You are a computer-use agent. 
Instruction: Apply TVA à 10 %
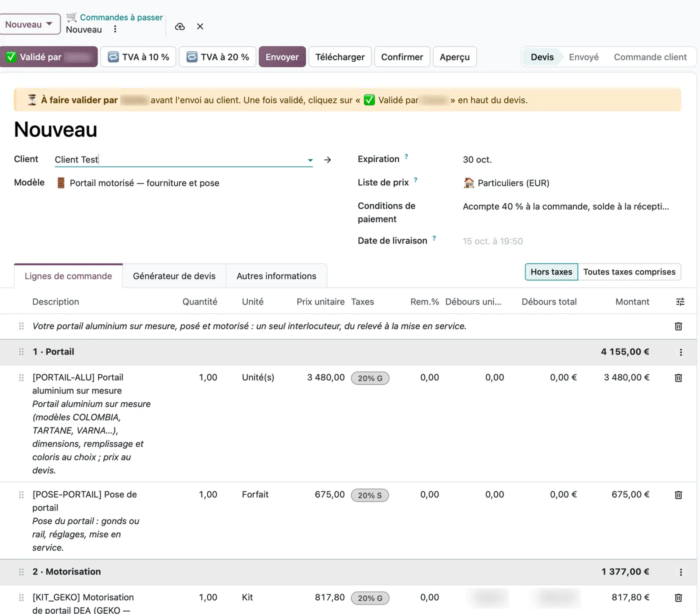(138, 56)
